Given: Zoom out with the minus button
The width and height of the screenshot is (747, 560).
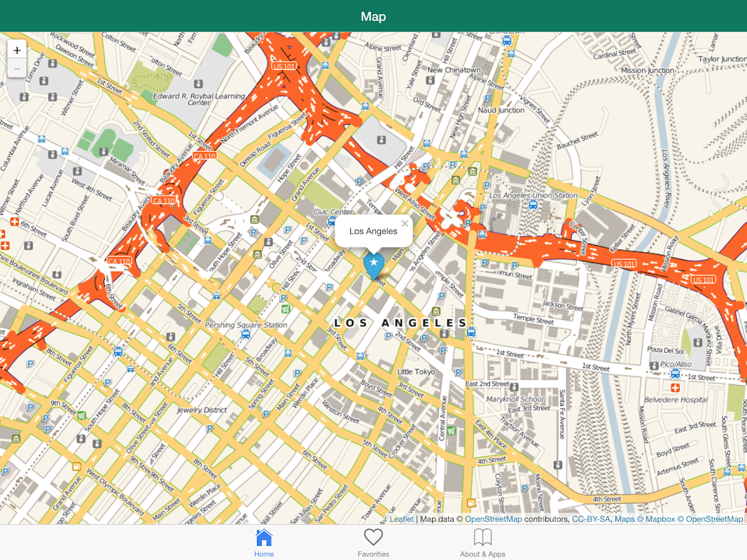Looking at the screenshot, I should pos(17,69).
